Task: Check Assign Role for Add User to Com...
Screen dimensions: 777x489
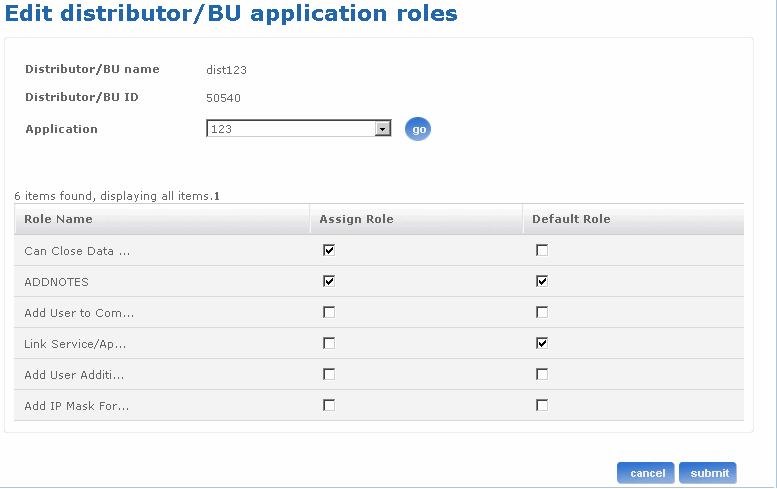Action: pos(329,312)
